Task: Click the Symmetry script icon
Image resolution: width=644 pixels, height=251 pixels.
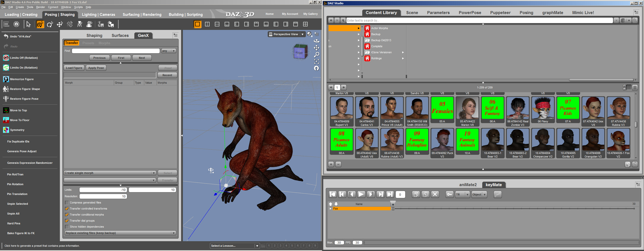Action: coord(6,130)
